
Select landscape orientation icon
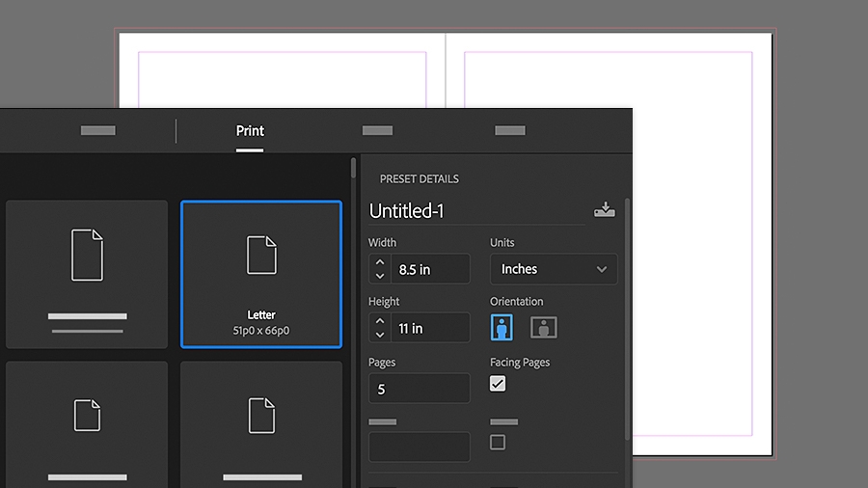pyautogui.click(x=544, y=328)
